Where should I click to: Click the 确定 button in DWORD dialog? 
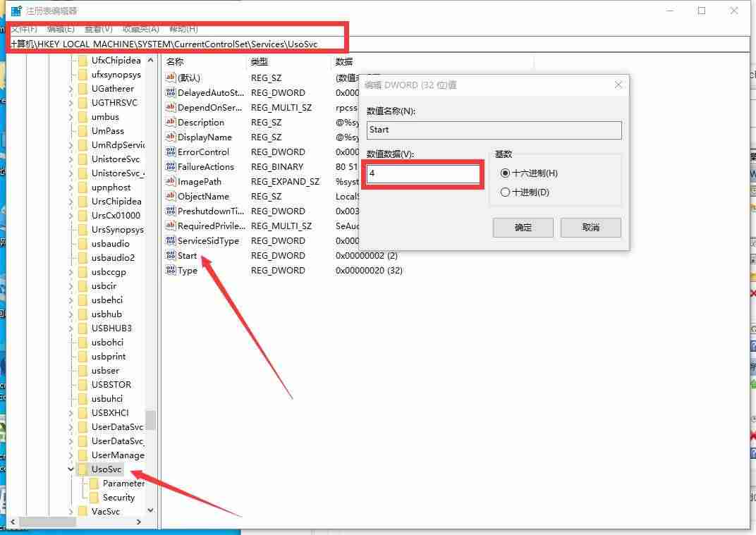click(523, 227)
